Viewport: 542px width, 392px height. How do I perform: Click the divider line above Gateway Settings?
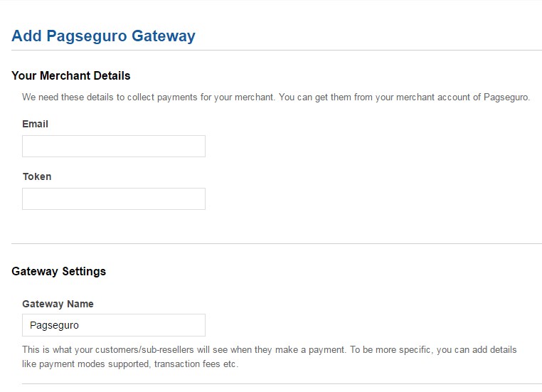click(x=277, y=244)
